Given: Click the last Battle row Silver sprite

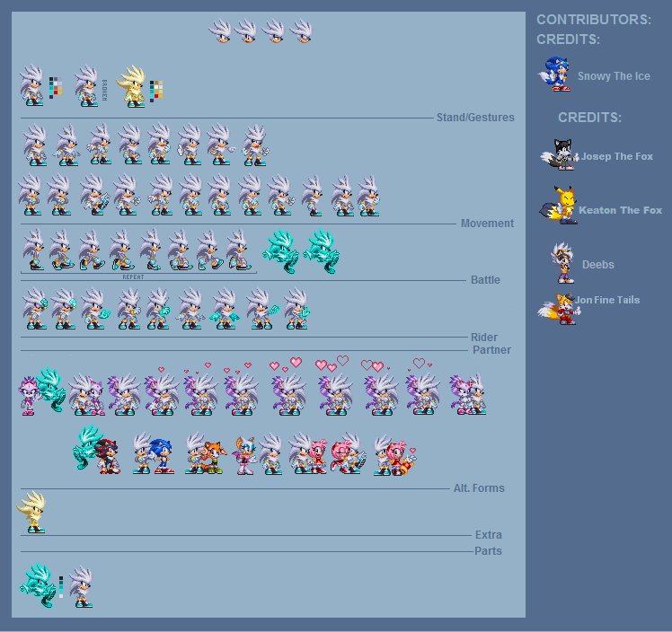Looking at the screenshot, I should (x=297, y=309).
